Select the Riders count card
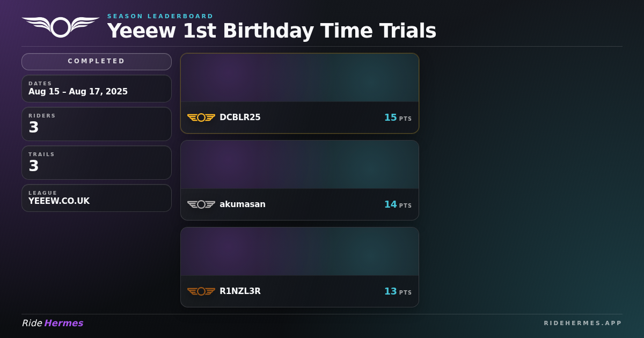644x338 pixels. pyautogui.click(x=97, y=124)
